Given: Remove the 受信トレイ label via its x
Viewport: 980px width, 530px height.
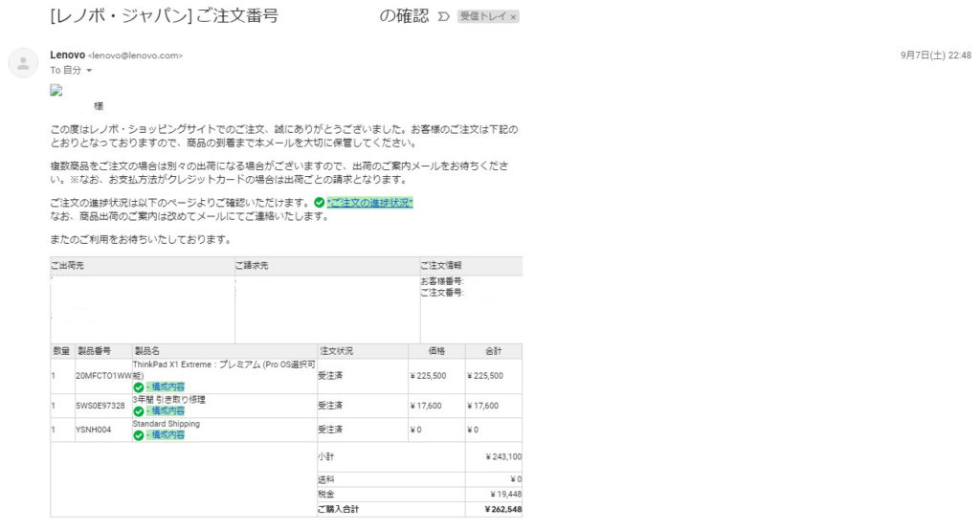Looking at the screenshot, I should click(x=513, y=17).
